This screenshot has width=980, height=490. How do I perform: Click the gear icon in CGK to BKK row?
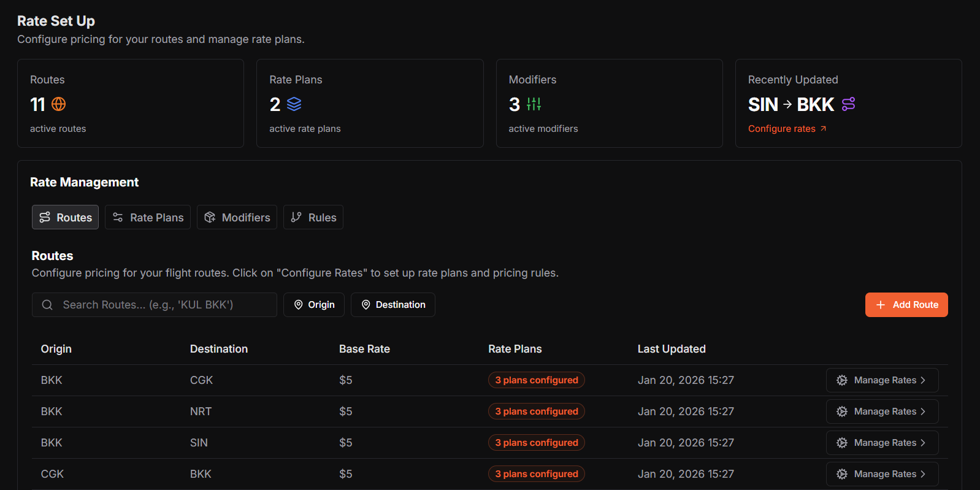point(842,474)
